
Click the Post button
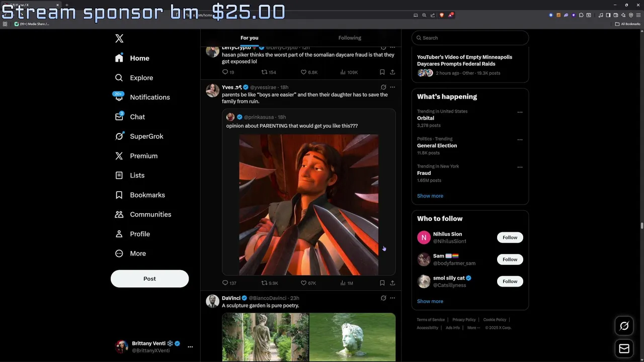pos(149,279)
